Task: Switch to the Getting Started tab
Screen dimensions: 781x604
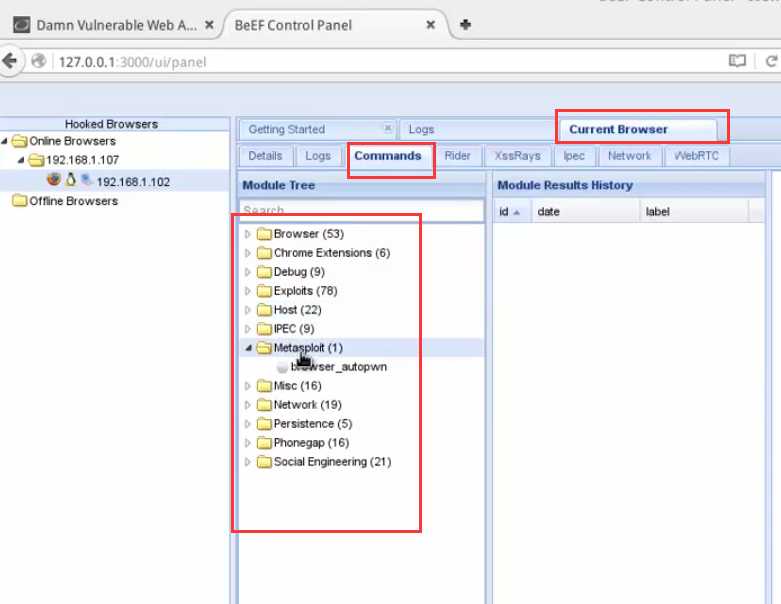Action: point(317,129)
